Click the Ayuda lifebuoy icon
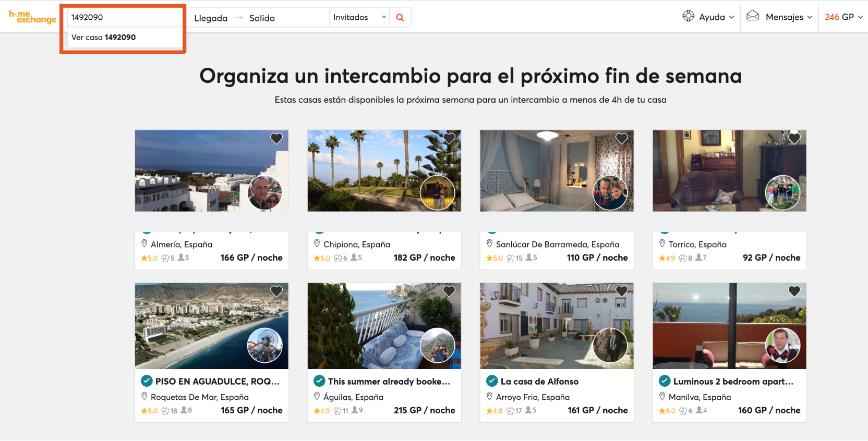868x441 pixels. point(688,16)
